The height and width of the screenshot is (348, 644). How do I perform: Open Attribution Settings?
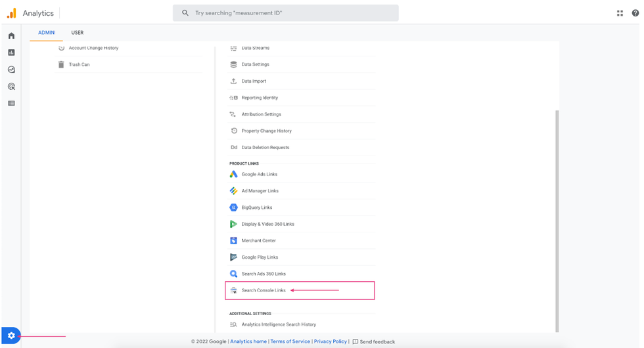[261, 114]
